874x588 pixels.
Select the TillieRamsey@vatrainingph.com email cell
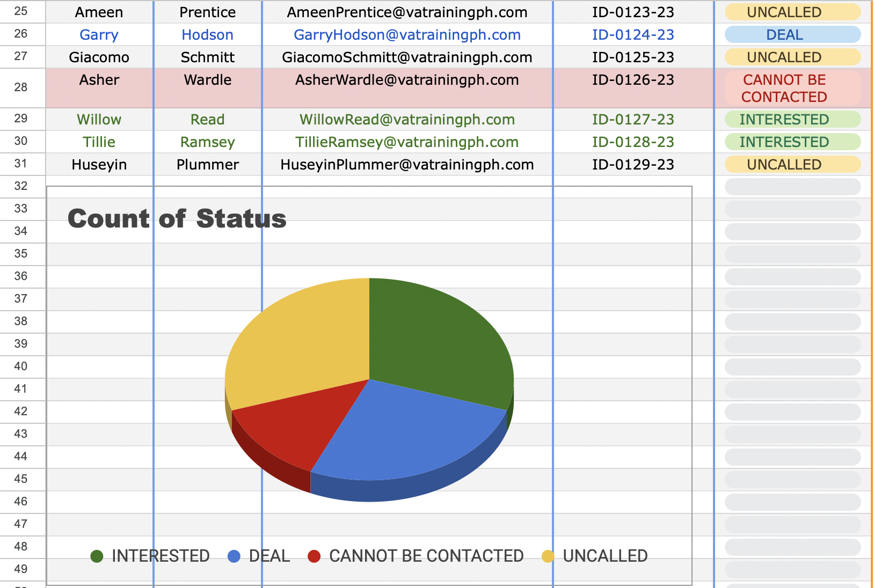point(407,142)
